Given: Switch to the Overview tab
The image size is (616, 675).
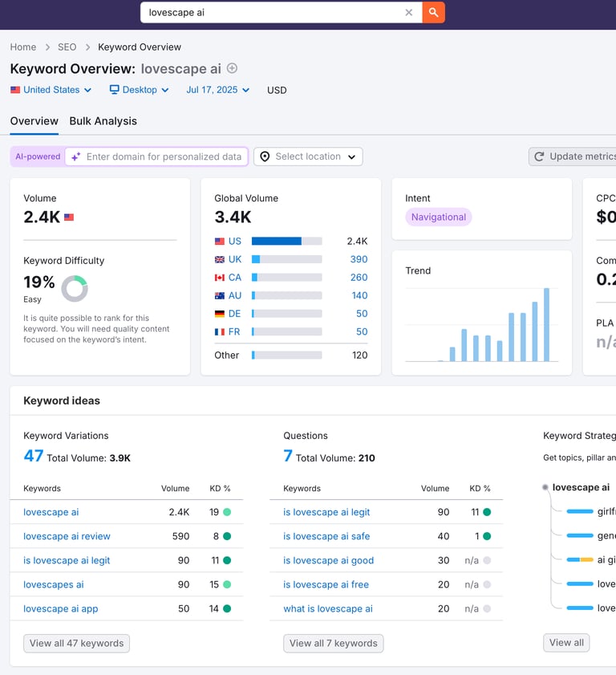Looking at the screenshot, I should [34, 121].
